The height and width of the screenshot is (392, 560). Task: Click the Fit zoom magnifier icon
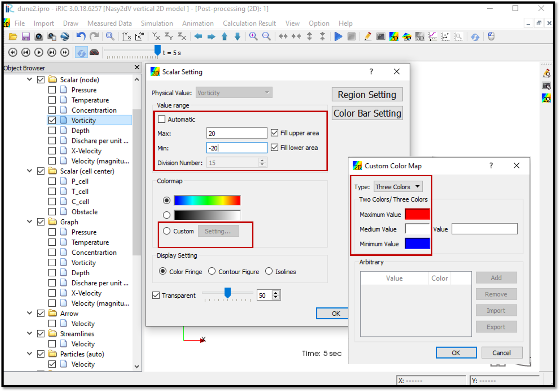(110, 36)
